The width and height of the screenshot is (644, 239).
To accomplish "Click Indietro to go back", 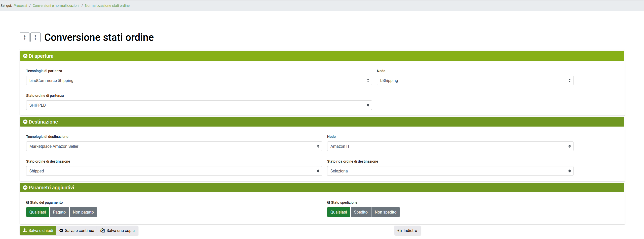I will point(407,230).
